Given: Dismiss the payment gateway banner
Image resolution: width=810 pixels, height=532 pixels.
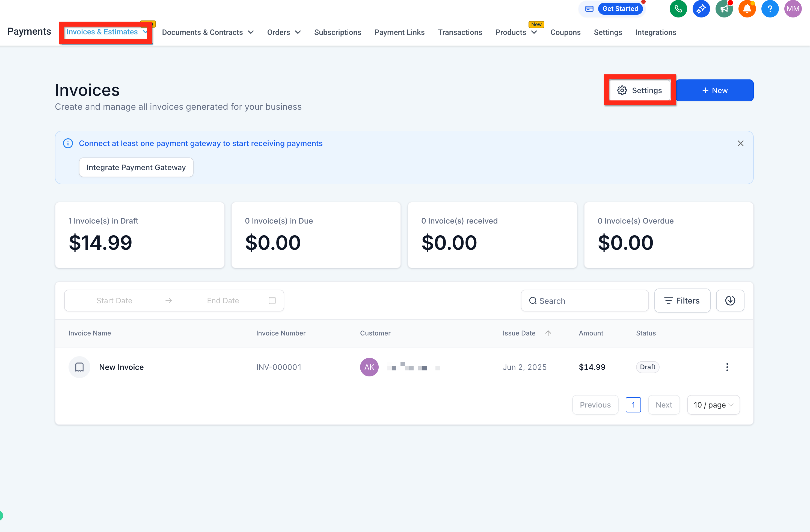Looking at the screenshot, I should tap(740, 143).
